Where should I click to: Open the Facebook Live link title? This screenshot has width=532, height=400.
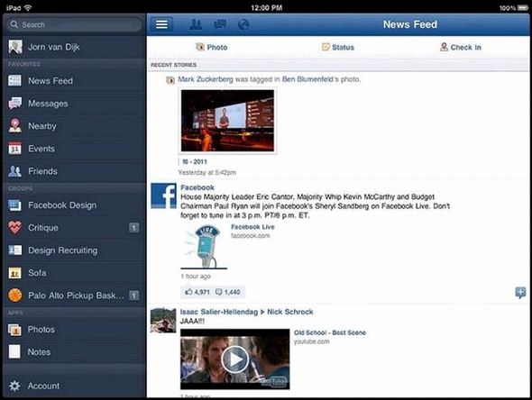[252, 227]
